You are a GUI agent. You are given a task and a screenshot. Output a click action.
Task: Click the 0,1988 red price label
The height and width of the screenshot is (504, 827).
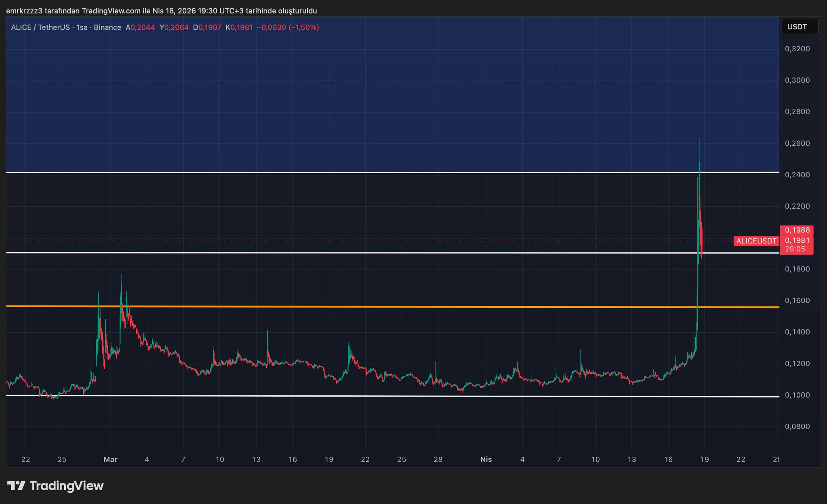797,230
